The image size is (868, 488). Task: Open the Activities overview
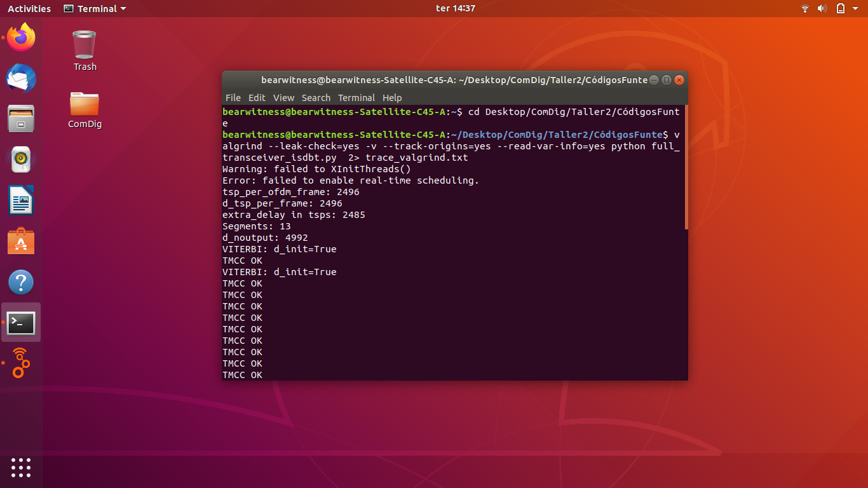[29, 8]
